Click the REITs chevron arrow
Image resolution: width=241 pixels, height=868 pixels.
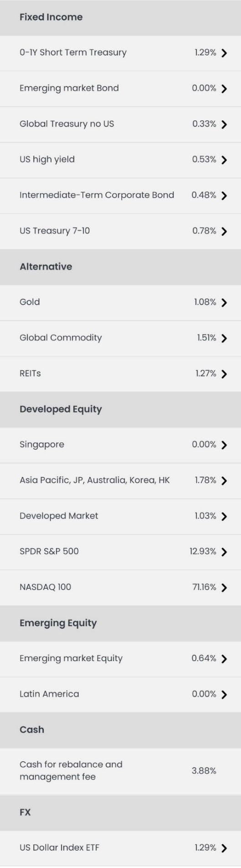[224, 374]
